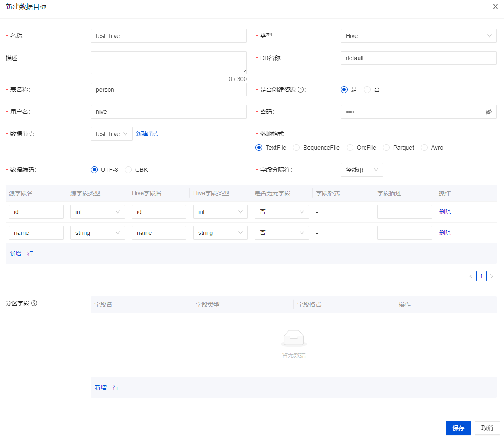Delete the id field row
The height and width of the screenshot is (437, 504).
(x=445, y=212)
